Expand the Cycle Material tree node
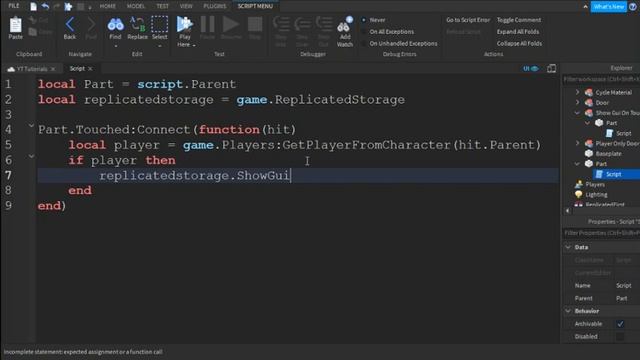Image resolution: width=640 pixels, height=360 pixels. [578, 92]
